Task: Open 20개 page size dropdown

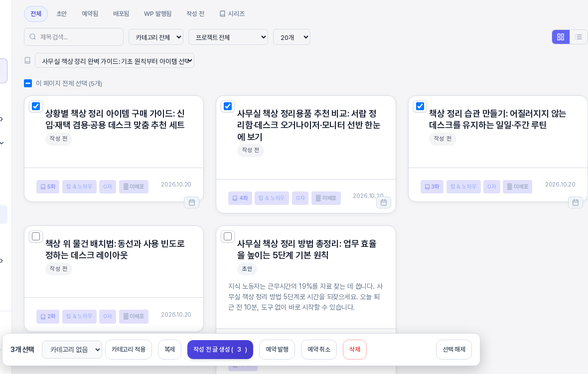Action: click(292, 37)
